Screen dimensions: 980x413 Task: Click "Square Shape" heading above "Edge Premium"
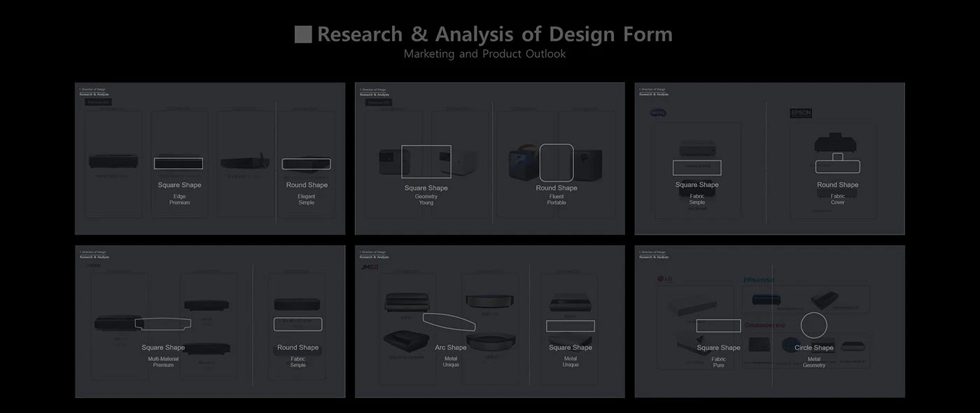point(179,185)
